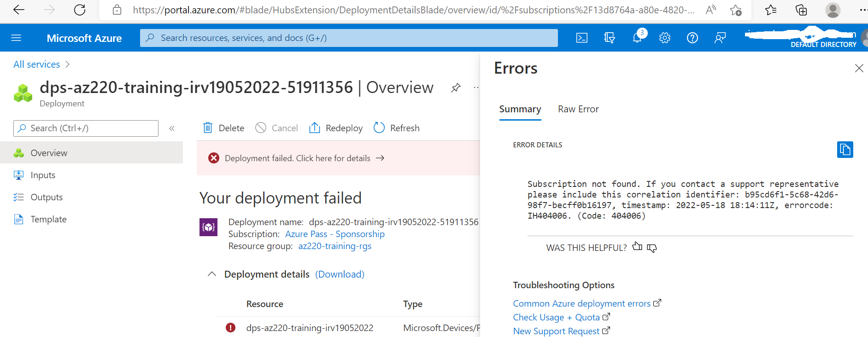Screen dimensions: 868x337
Task: Click the red error icon in failure banner
Action: click(x=214, y=158)
